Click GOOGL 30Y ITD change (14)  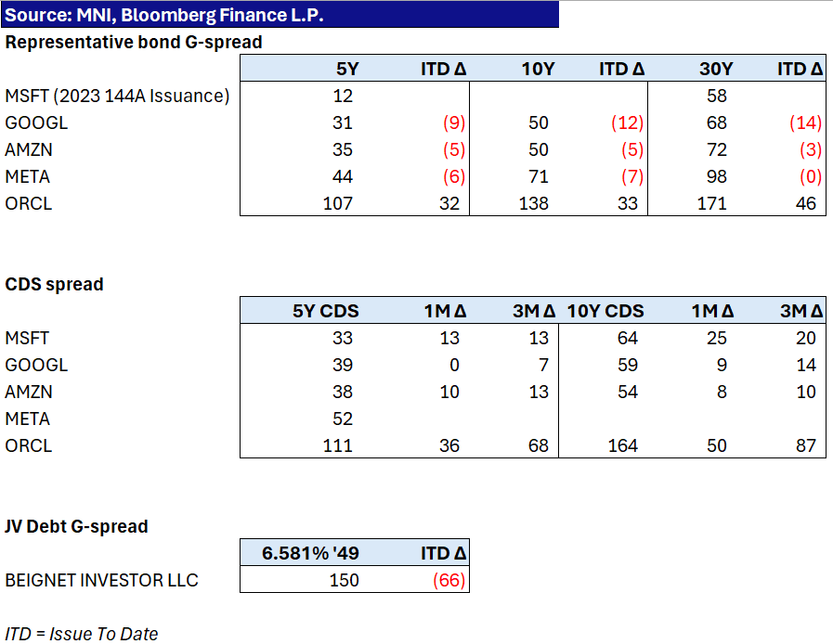click(806, 123)
